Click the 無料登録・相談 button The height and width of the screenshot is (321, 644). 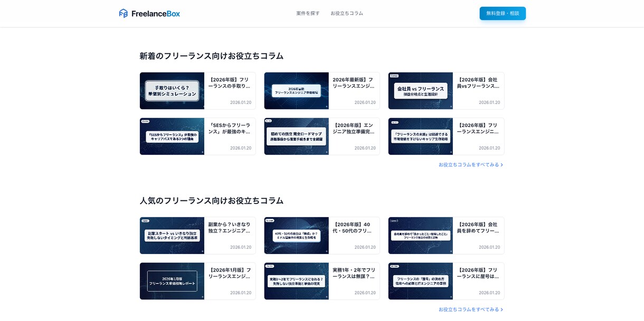click(x=503, y=13)
